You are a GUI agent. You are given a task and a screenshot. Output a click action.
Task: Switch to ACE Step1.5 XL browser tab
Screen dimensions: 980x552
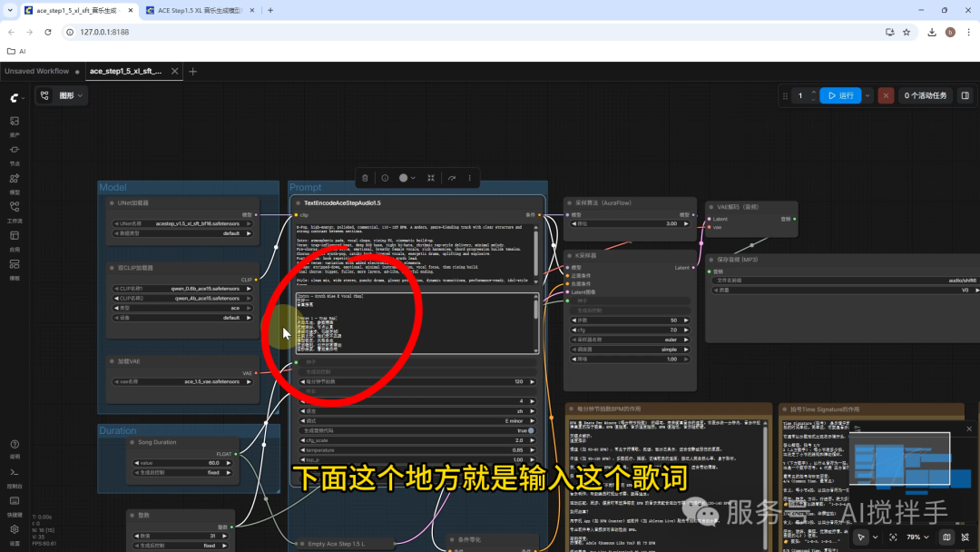(x=199, y=11)
